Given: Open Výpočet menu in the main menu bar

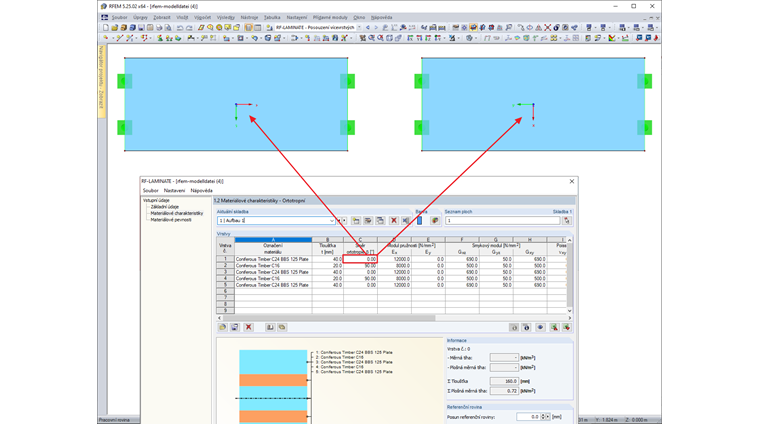Looking at the screenshot, I should [x=203, y=17].
